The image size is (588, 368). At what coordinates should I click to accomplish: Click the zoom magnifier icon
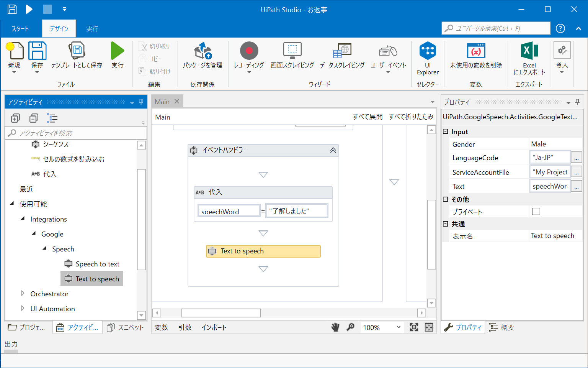(350, 327)
